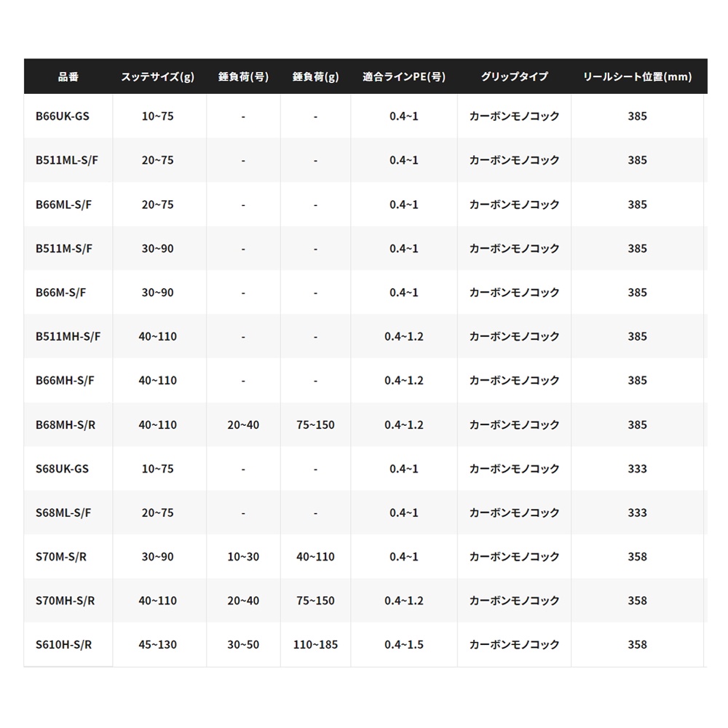Screen dimensions: 728x728
Task: Select the リールシート位置(mm) column header
Action: 637,76
